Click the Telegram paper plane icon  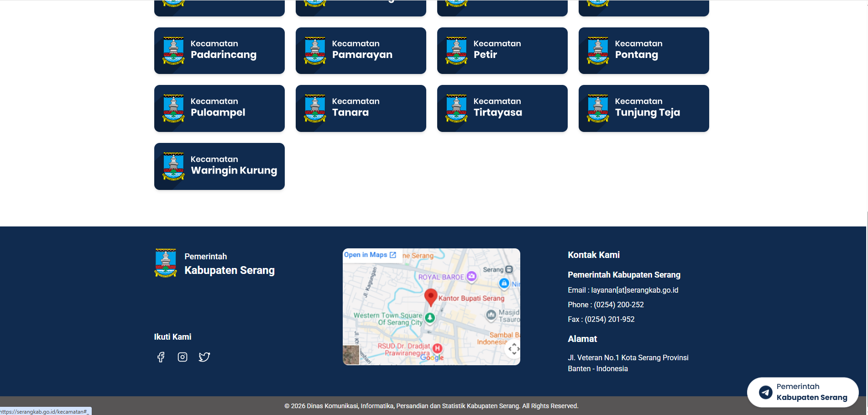766,392
